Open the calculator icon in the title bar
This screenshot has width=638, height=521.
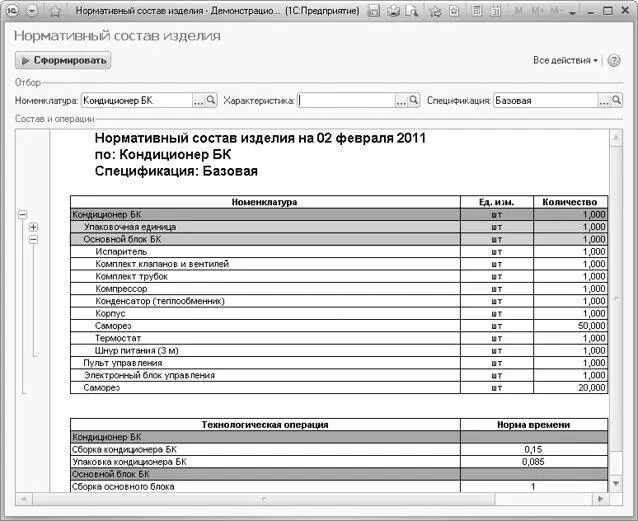(x=477, y=11)
